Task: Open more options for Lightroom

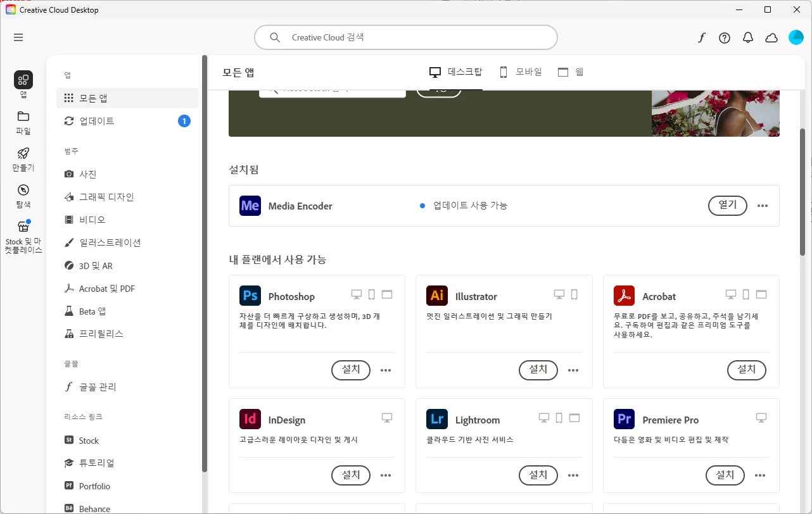Action: (x=573, y=475)
